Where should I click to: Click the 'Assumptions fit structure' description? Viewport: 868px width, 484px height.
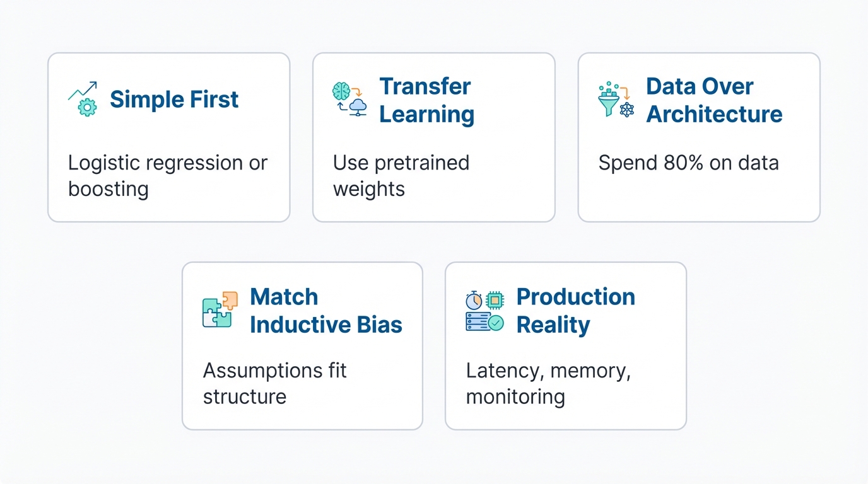pyautogui.click(x=274, y=383)
